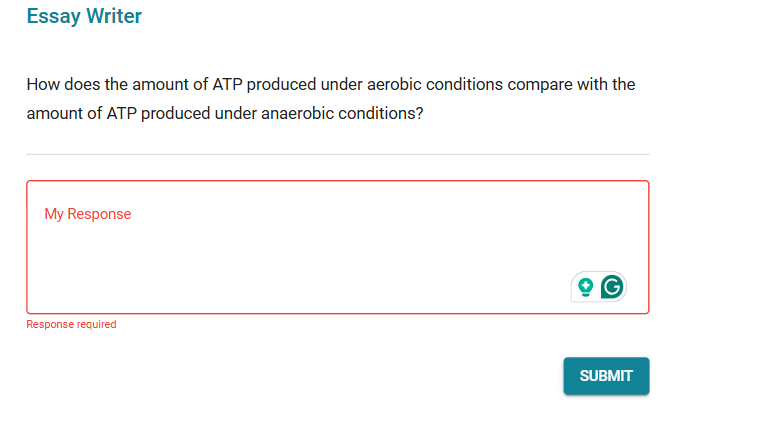Click the word "Writer" in the title
This screenshot has width=762, height=447.
click(113, 16)
